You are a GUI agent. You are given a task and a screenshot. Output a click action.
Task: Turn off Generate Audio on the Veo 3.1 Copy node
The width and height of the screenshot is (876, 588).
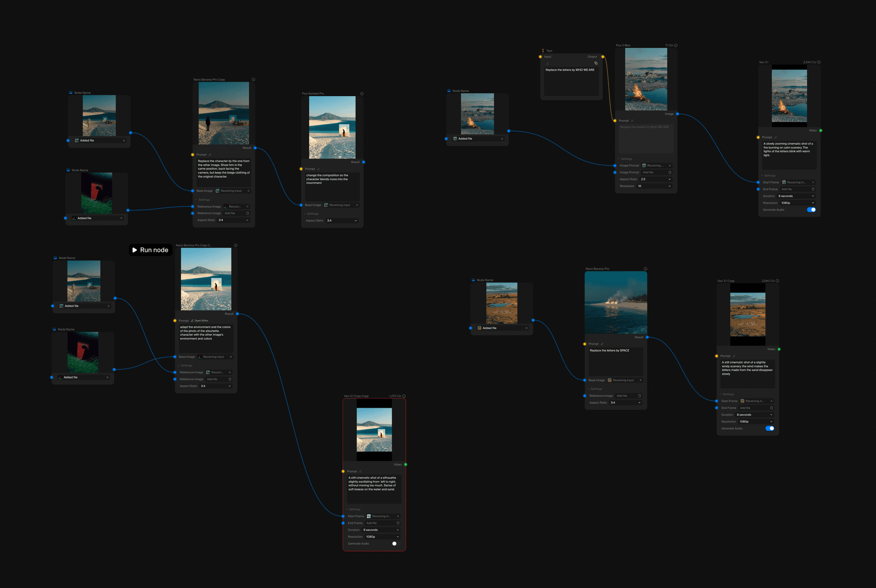[769, 428]
